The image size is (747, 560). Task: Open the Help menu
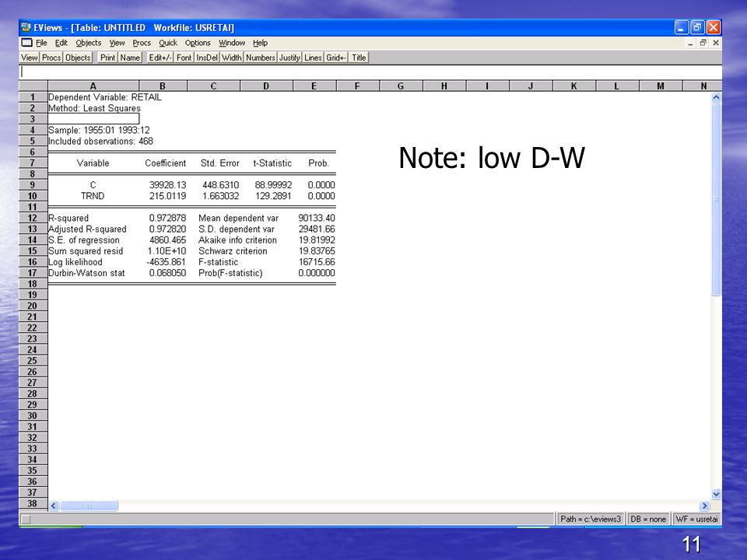click(260, 43)
